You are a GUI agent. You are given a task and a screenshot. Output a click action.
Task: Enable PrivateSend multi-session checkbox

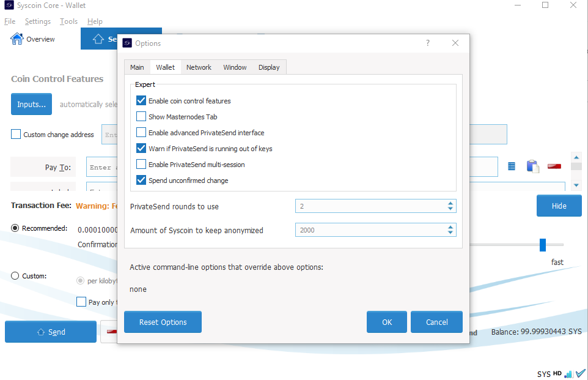[x=141, y=164]
